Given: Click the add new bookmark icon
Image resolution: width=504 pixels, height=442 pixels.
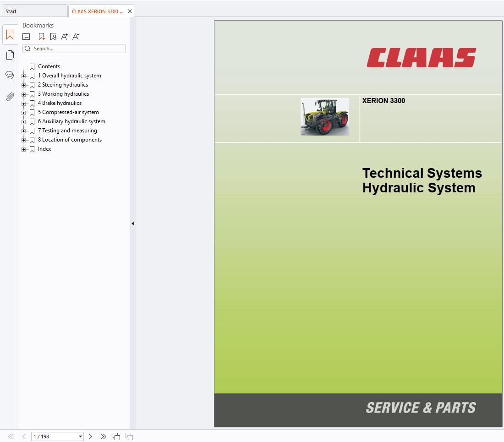Looking at the screenshot, I should (42, 37).
